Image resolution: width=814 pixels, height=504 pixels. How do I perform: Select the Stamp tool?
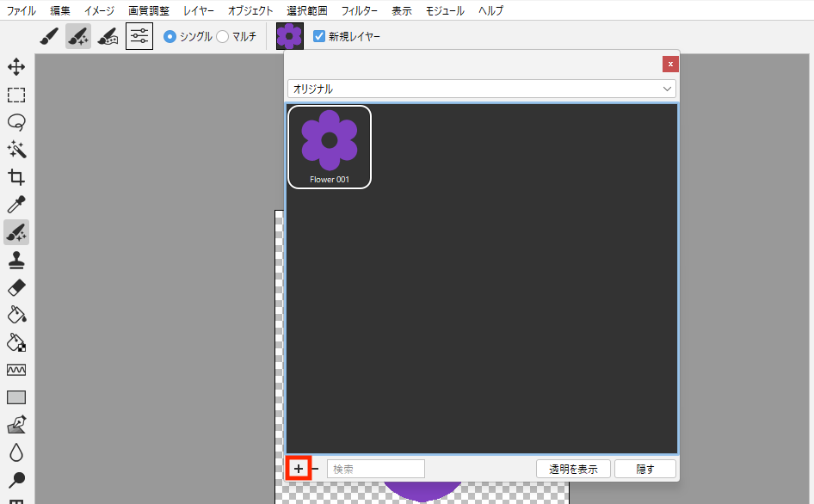tap(16, 260)
